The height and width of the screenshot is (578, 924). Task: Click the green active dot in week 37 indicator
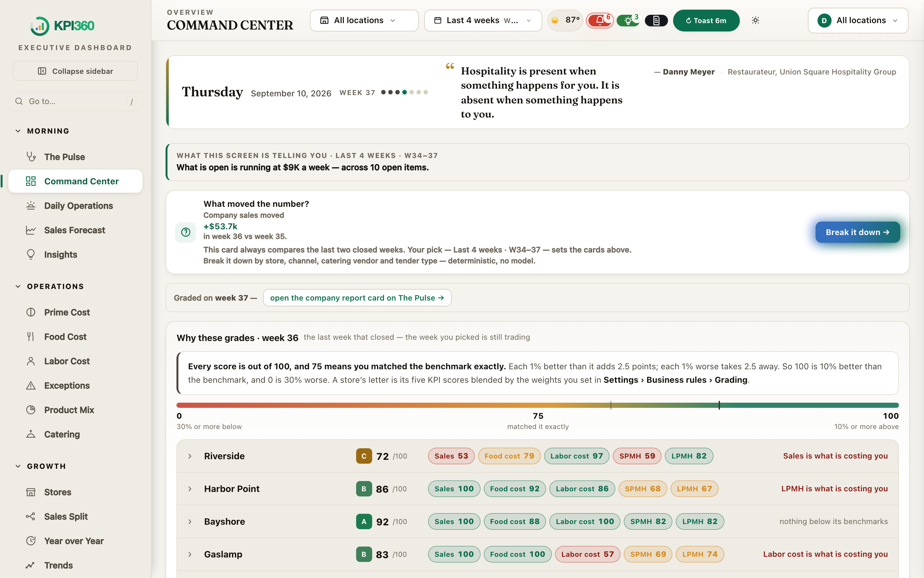point(404,92)
